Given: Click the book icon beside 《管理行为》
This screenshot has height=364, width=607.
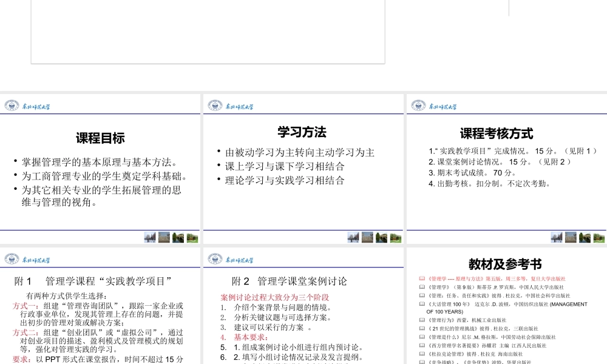Looking at the screenshot, I should coord(422,320).
